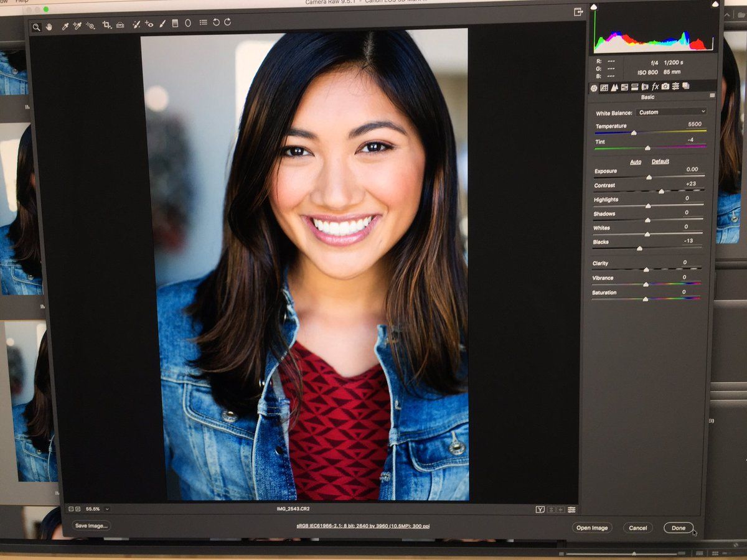Toggle before/after preview with Y button

[540, 510]
